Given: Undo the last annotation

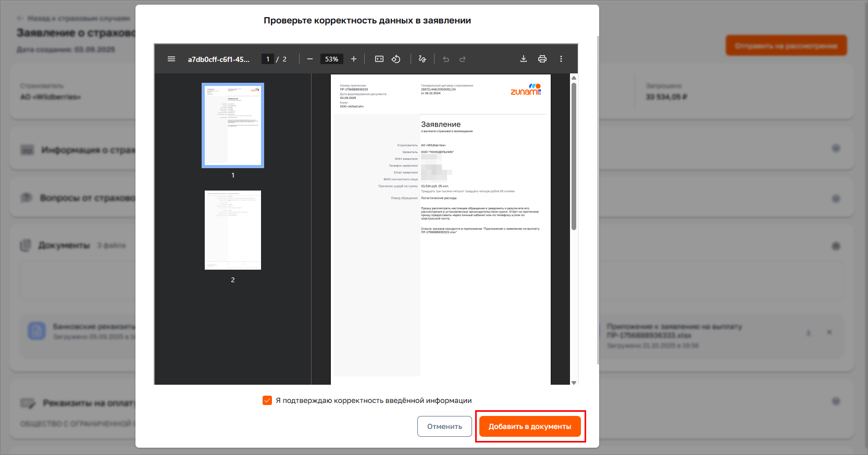Looking at the screenshot, I should (x=446, y=59).
